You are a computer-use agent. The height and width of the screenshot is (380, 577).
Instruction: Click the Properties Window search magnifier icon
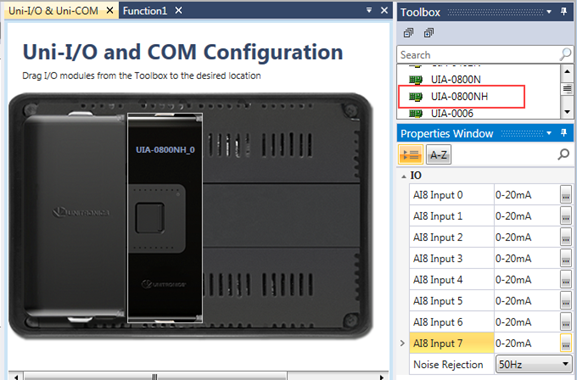tap(563, 155)
